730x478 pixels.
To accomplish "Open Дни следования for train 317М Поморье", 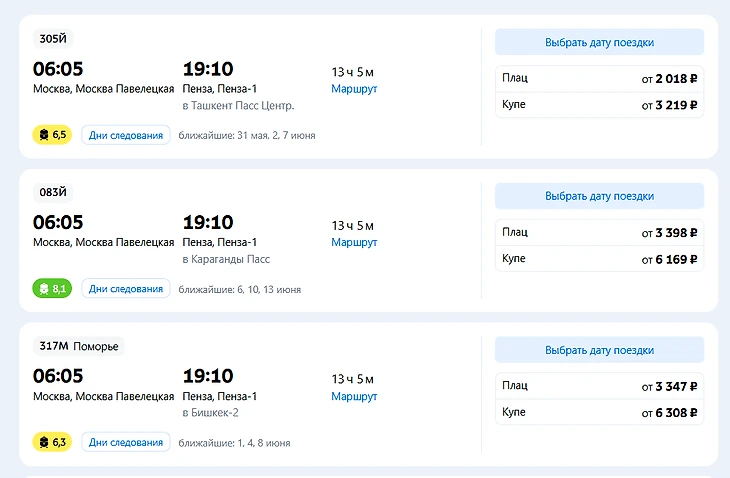I will pyautogui.click(x=126, y=442).
